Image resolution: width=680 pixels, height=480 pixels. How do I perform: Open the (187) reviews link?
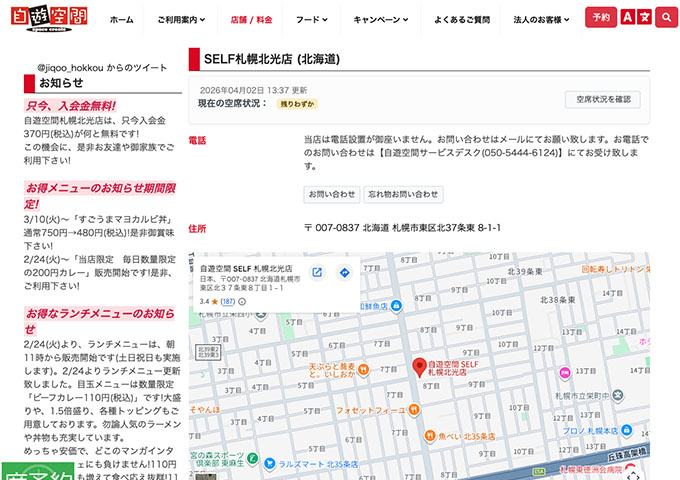(228, 301)
